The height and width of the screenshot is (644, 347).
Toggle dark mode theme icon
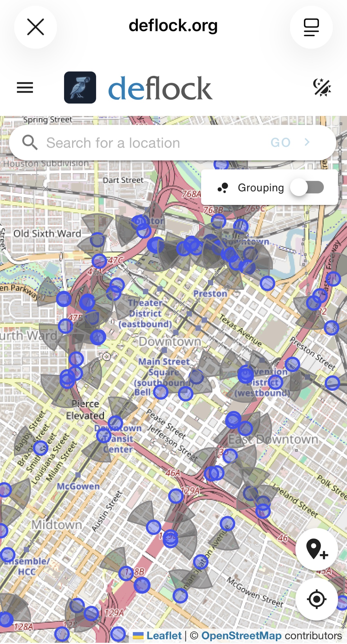[322, 88]
